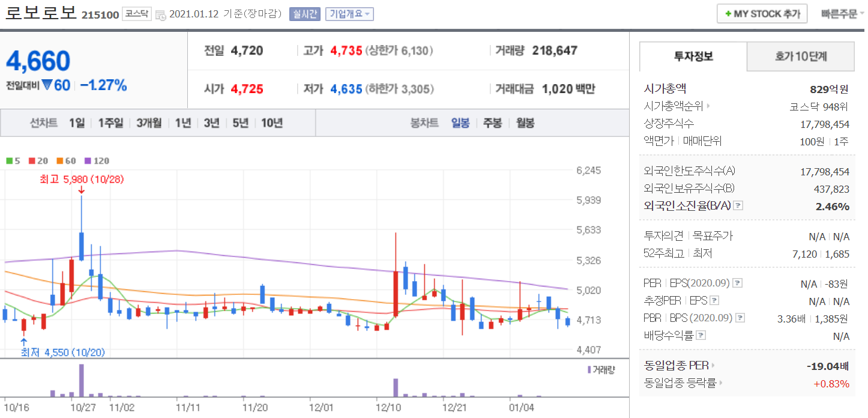Image resolution: width=868 pixels, height=418 pixels.
Task: Expand the 기업개요 dropdown
Action: [349, 14]
